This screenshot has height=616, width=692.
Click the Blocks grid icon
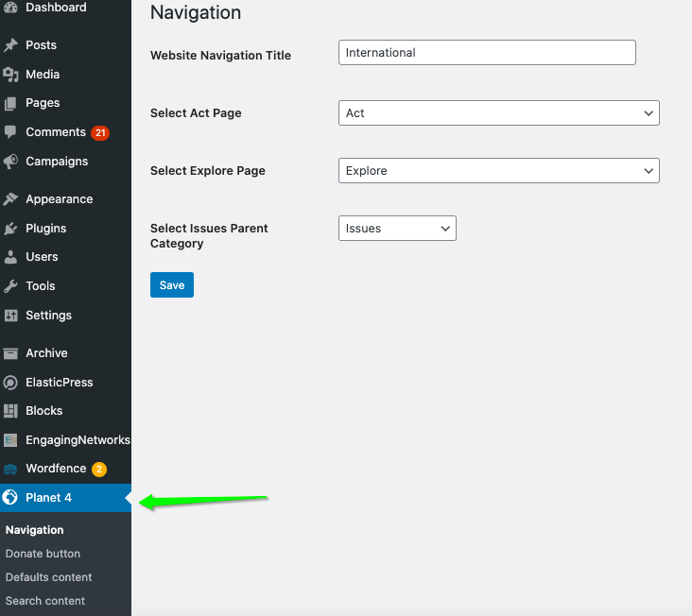point(10,411)
